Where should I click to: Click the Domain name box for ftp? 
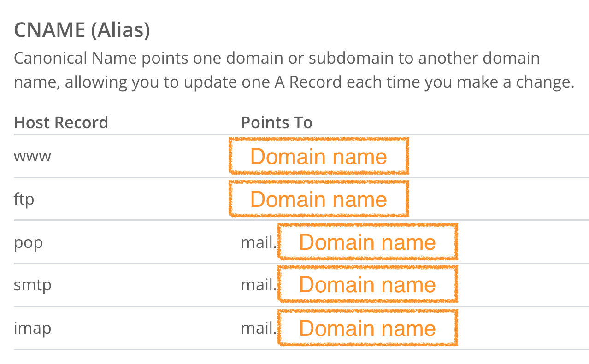[318, 199]
